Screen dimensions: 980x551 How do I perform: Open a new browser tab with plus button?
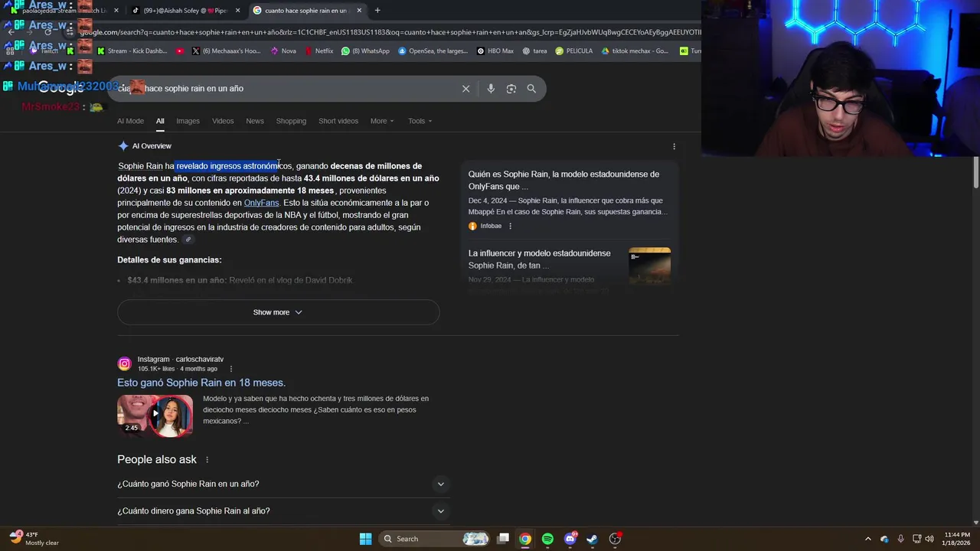[x=377, y=11]
